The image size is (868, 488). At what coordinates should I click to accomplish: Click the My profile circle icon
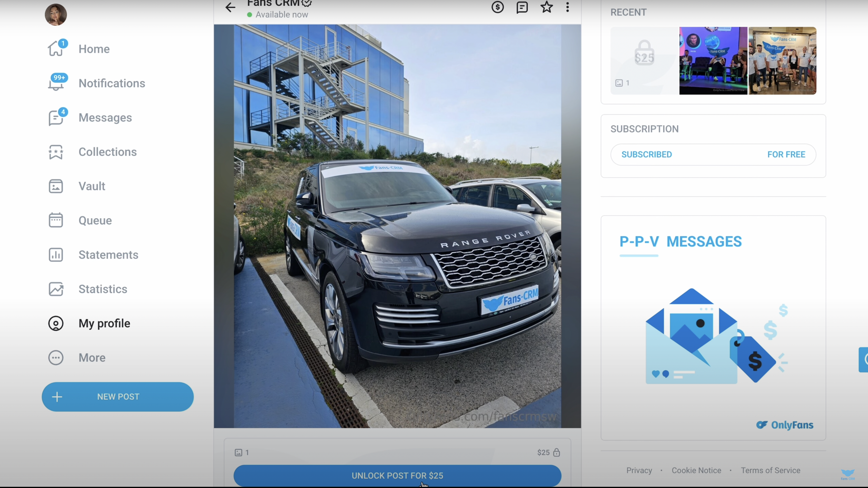(56, 323)
